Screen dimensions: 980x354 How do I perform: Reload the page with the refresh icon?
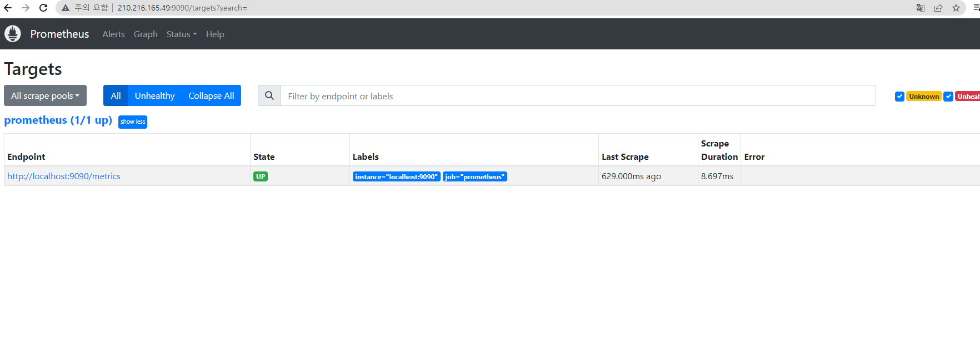point(43,8)
